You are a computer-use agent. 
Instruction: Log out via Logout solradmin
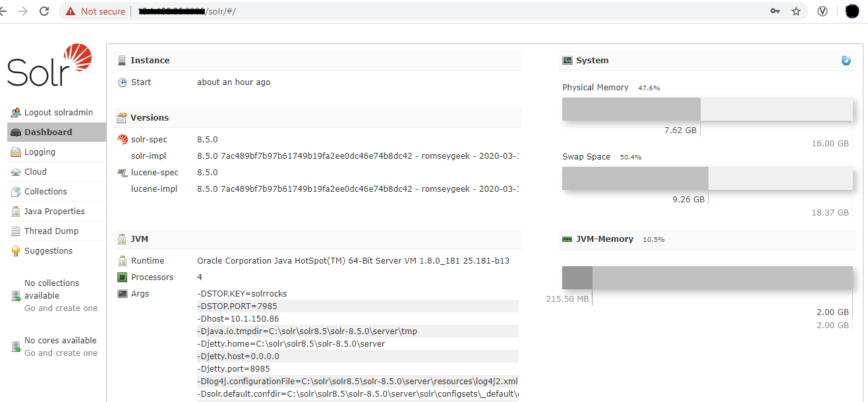pyautogui.click(x=58, y=113)
